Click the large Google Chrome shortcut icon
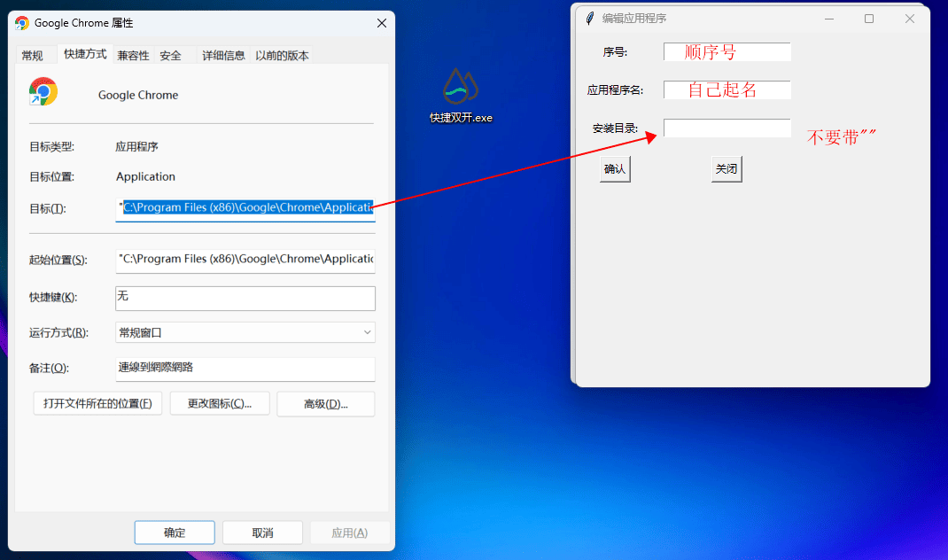 click(x=43, y=92)
